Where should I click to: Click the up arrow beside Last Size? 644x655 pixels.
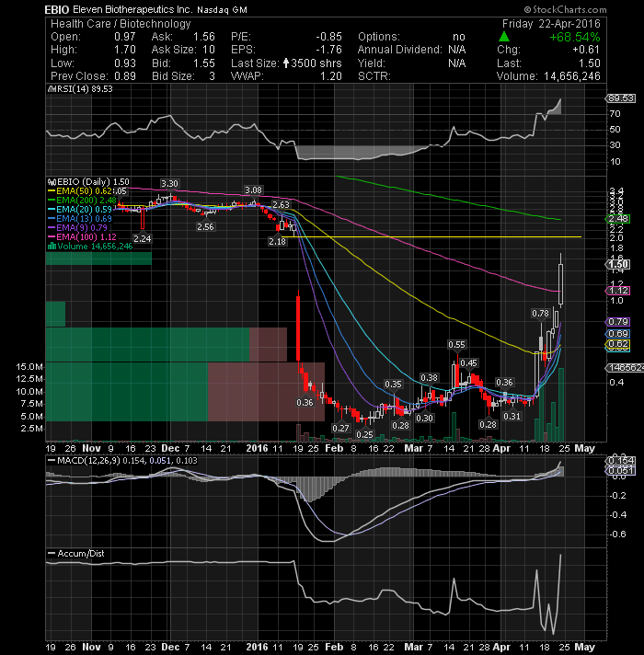(286, 63)
